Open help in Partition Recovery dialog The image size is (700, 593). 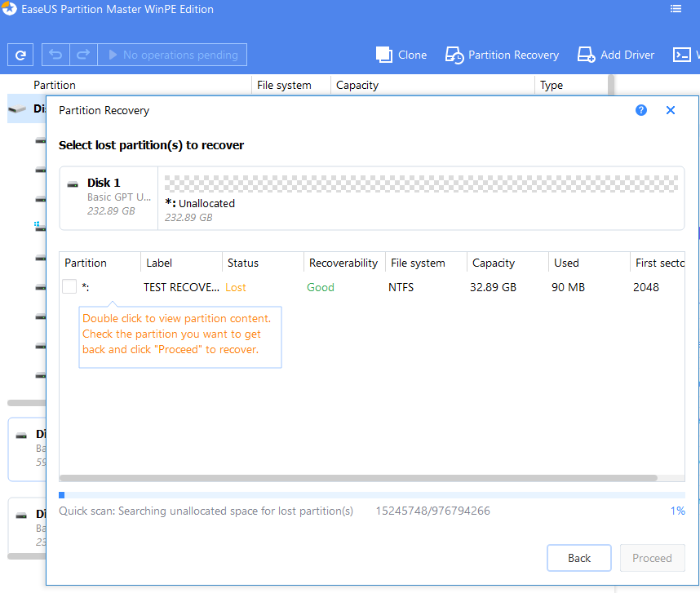pos(641,110)
